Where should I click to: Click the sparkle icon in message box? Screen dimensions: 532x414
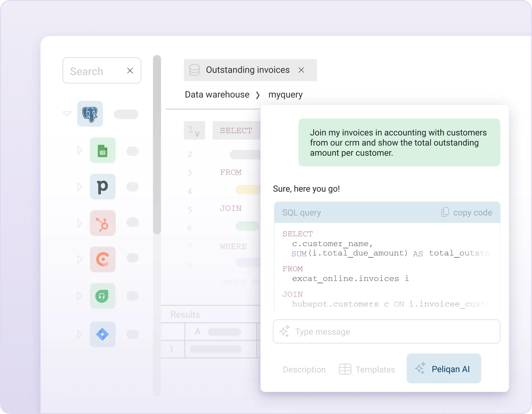pyautogui.click(x=284, y=332)
